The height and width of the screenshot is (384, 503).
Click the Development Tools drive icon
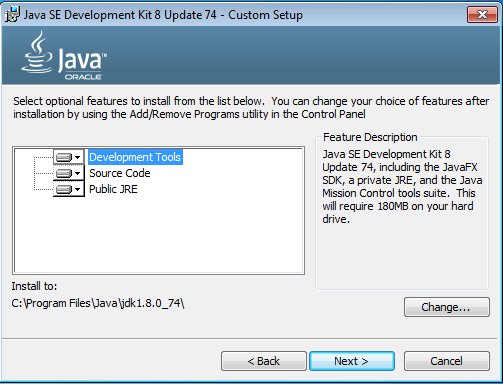[64, 157]
